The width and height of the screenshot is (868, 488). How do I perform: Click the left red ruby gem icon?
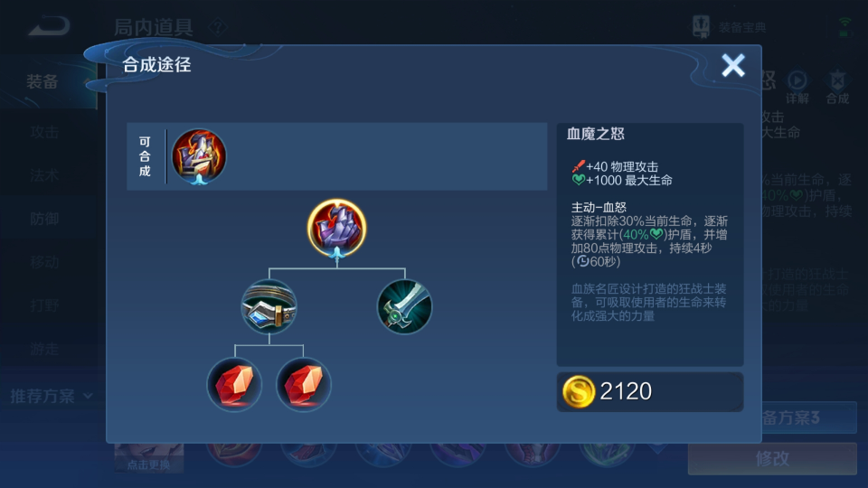click(235, 385)
